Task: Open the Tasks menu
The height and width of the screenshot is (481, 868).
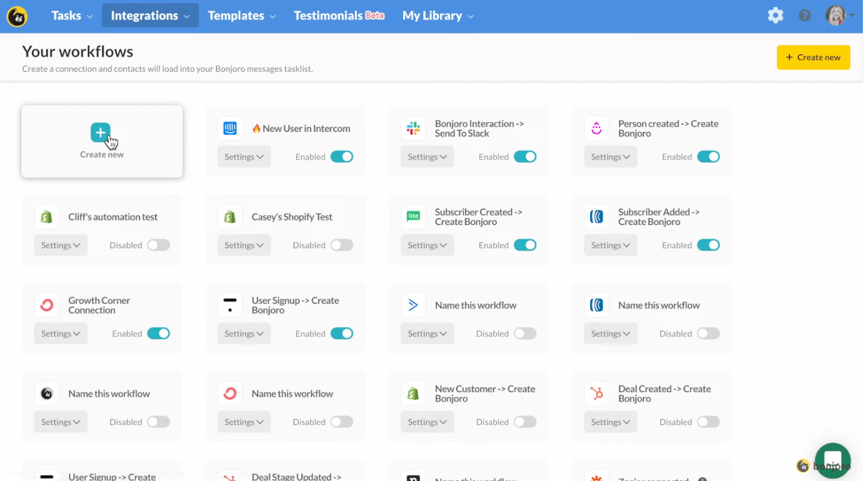Action: [72, 16]
